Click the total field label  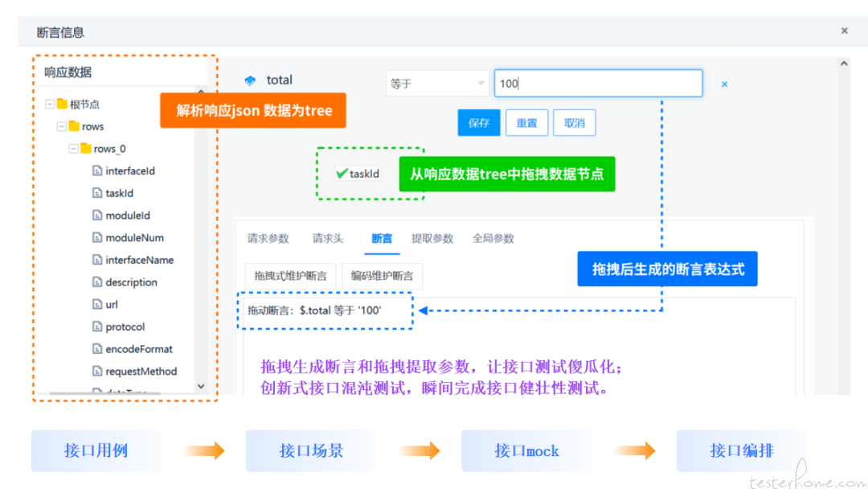click(279, 80)
